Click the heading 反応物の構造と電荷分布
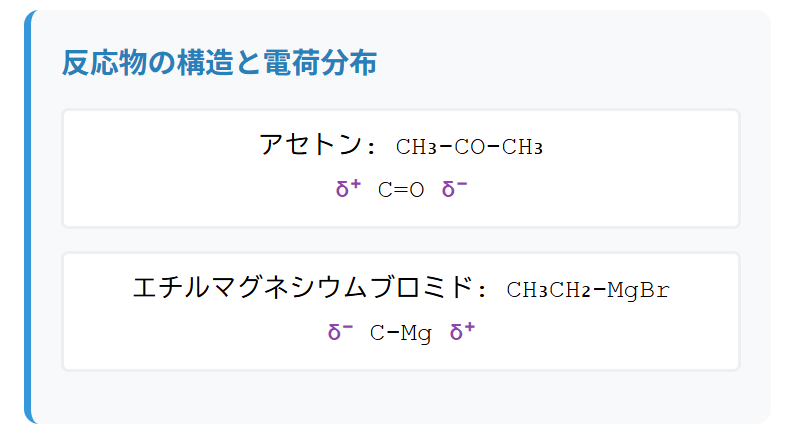This screenshot has height=437, width=798. 219,63
